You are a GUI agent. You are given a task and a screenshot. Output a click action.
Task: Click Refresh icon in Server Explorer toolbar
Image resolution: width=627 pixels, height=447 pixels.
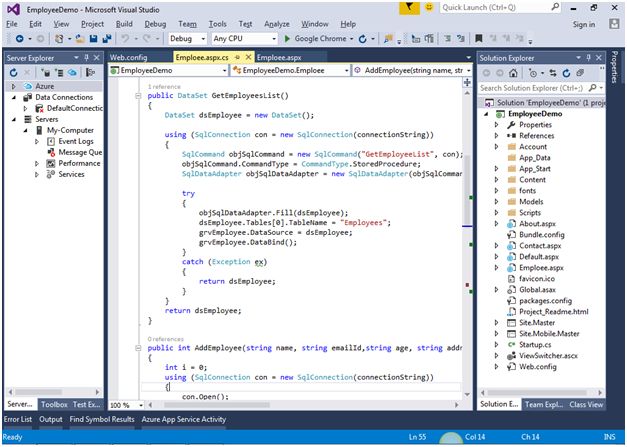11,73
